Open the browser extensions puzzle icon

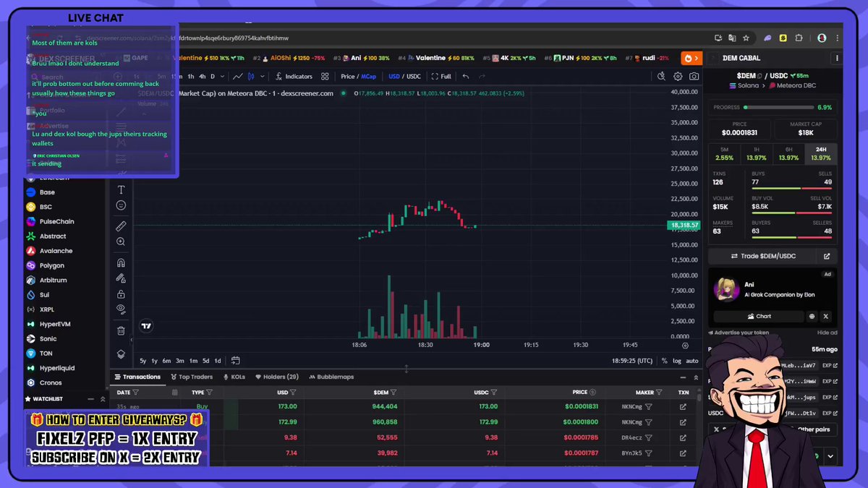[799, 38]
